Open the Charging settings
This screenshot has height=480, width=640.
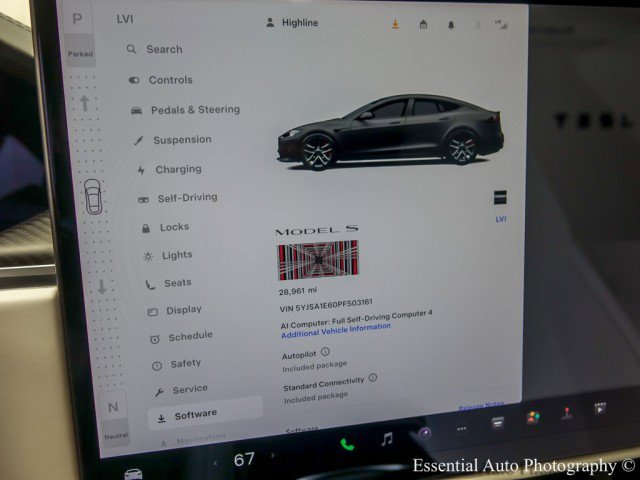[169, 169]
